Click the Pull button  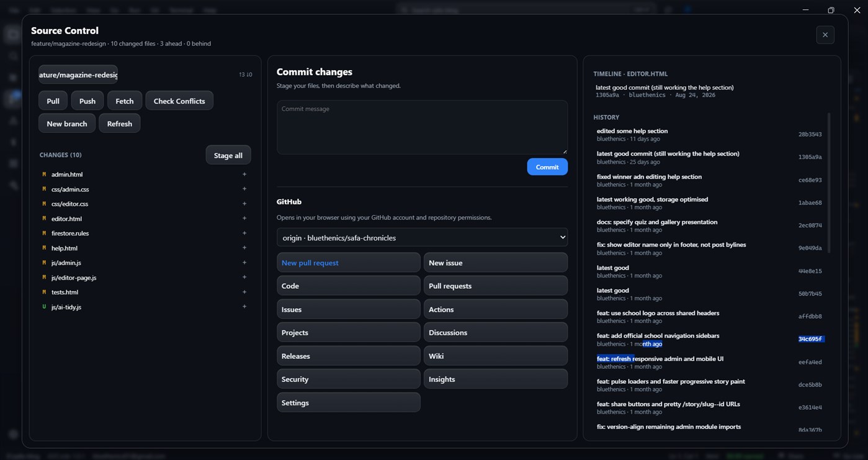coord(53,101)
